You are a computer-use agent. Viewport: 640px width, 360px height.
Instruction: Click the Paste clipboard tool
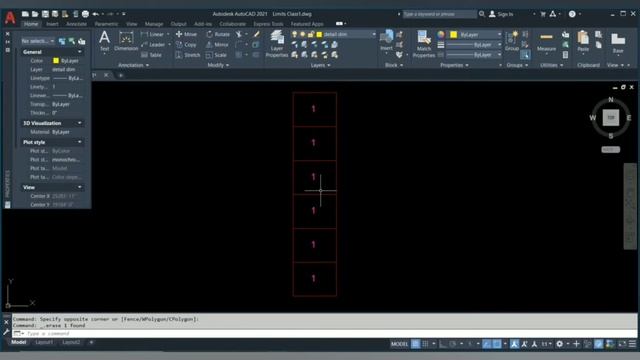[583, 41]
